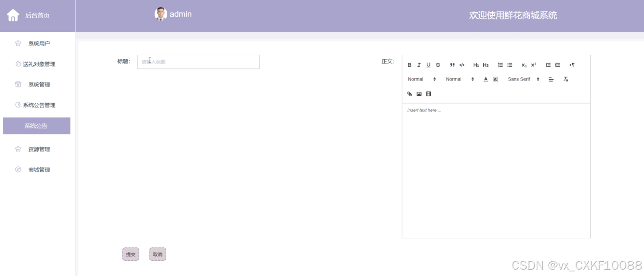Click the 提交 submit button
Image resolution: width=644 pixels, height=276 pixels.
[131, 254]
